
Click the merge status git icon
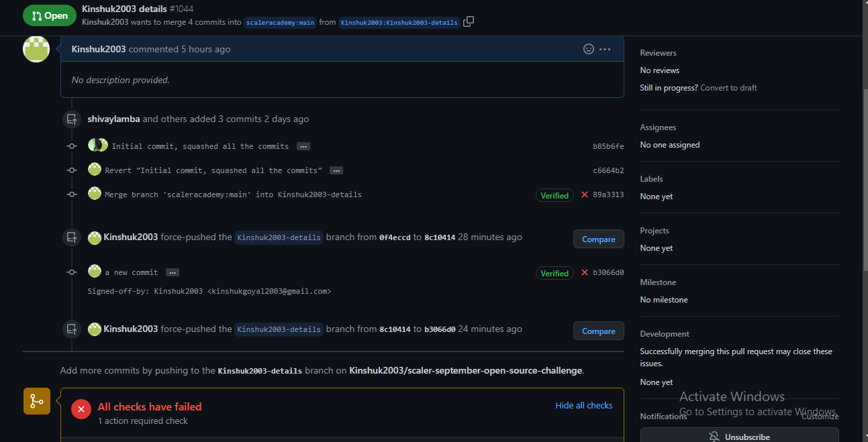point(36,401)
